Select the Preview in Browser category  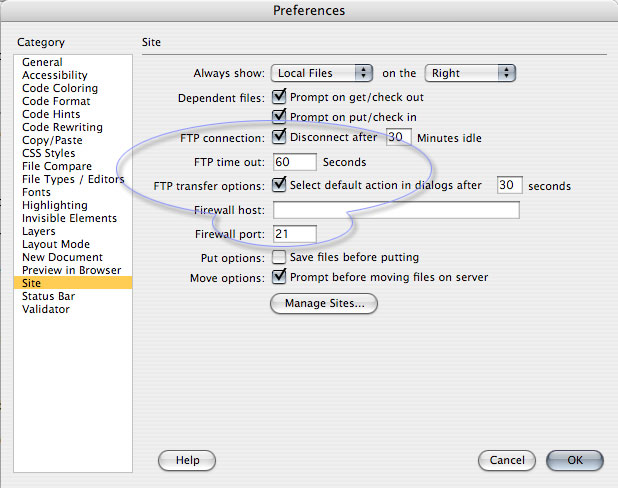point(73,270)
